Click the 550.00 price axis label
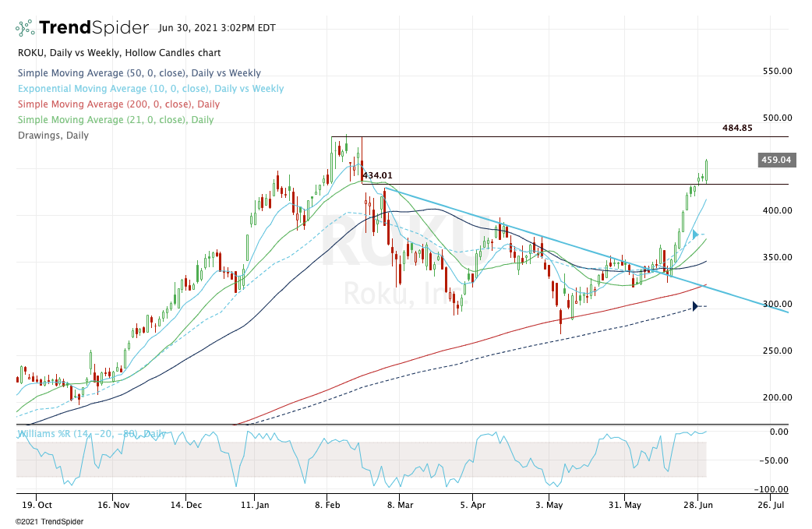 click(x=777, y=71)
